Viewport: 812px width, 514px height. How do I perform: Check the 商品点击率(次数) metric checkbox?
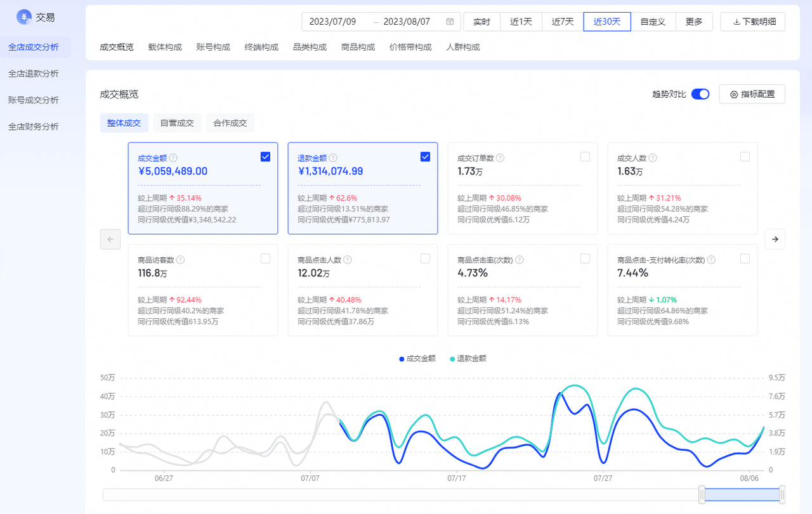[x=585, y=259]
